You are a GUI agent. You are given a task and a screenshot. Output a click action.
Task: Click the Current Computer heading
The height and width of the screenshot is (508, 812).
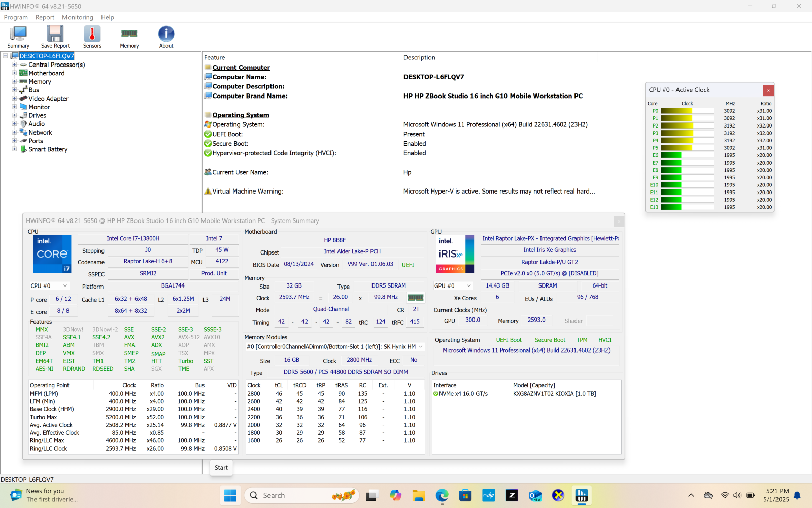coord(241,68)
